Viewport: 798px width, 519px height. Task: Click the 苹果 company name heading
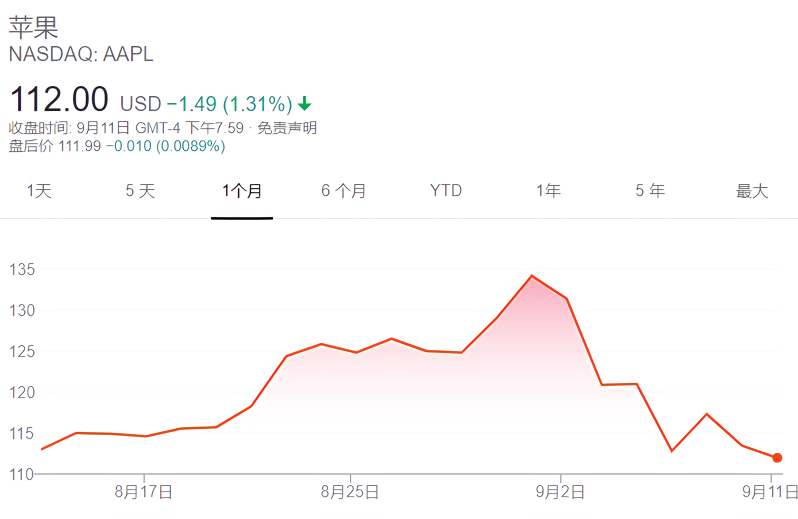click(x=34, y=27)
